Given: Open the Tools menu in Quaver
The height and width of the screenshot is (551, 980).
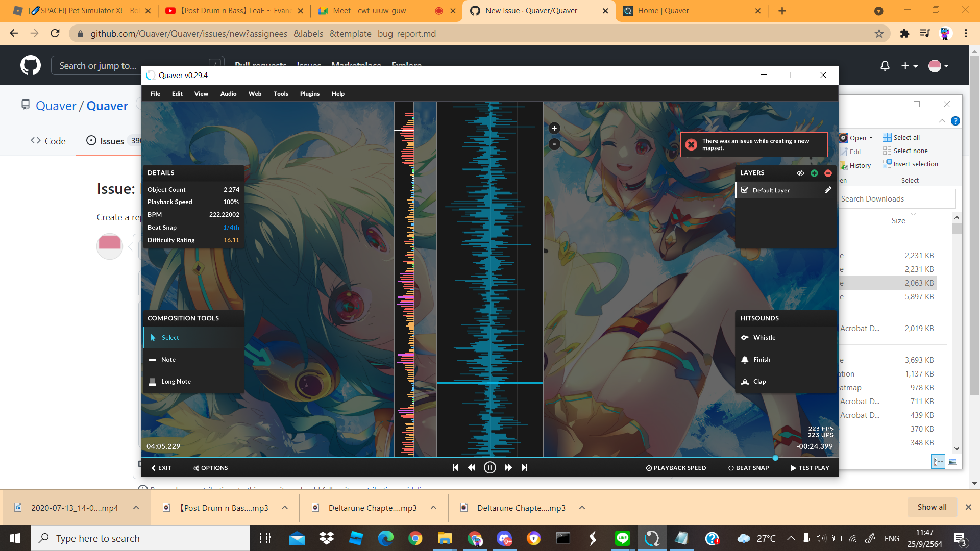Looking at the screenshot, I should 280,93.
